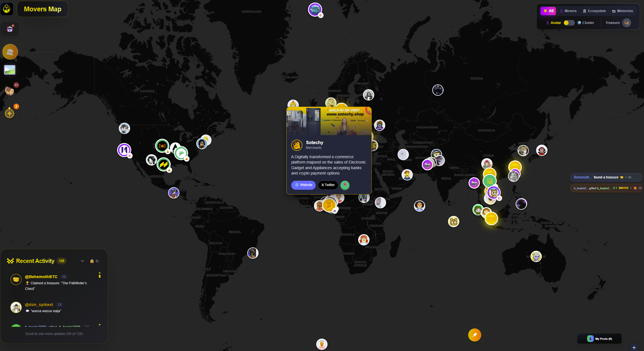The image size is (644, 351).
Task: Open the treasure chest with 45 notifications
Action: [10, 90]
